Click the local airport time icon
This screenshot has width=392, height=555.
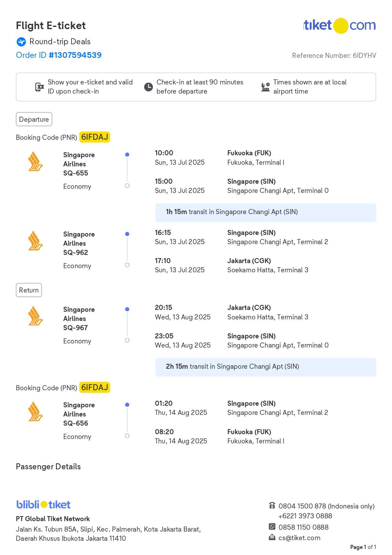[x=265, y=87]
